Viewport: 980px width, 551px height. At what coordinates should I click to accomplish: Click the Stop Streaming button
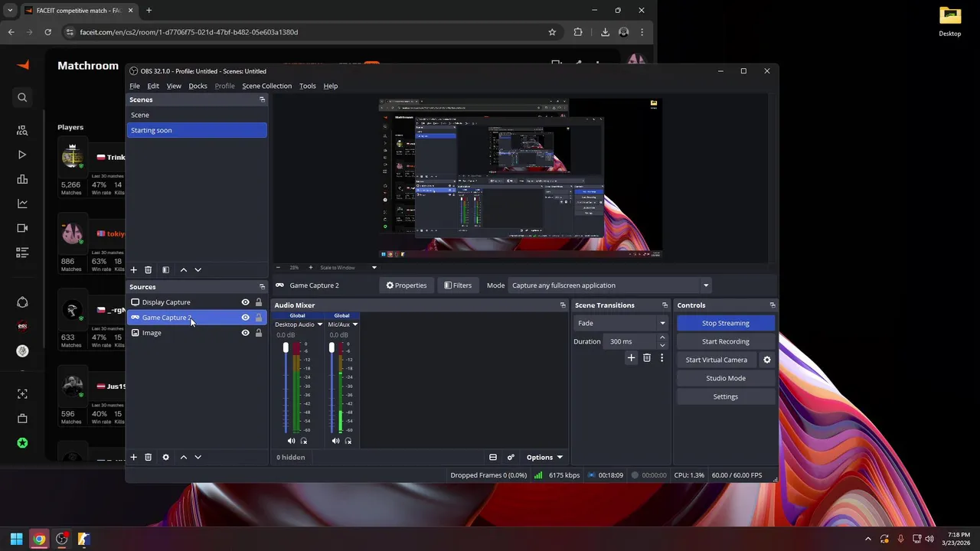(x=726, y=323)
